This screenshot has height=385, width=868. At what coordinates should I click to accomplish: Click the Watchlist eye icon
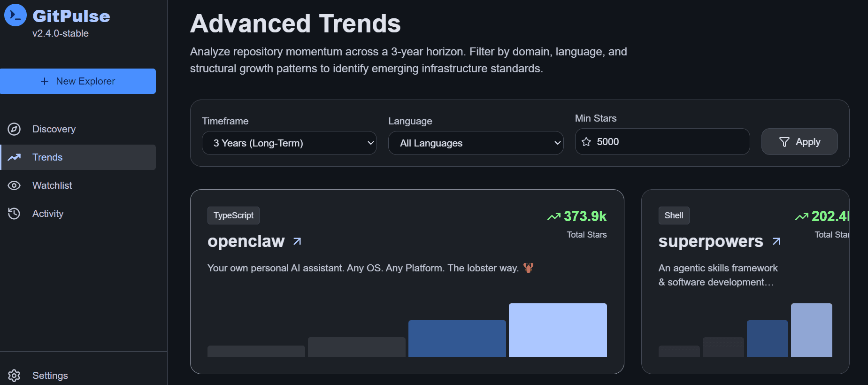[14, 185]
